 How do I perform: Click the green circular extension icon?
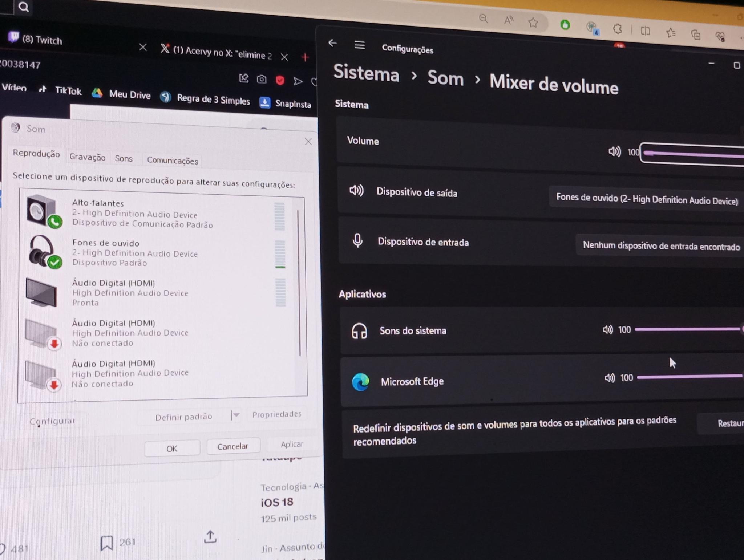pyautogui.click(x=565, y=25)
